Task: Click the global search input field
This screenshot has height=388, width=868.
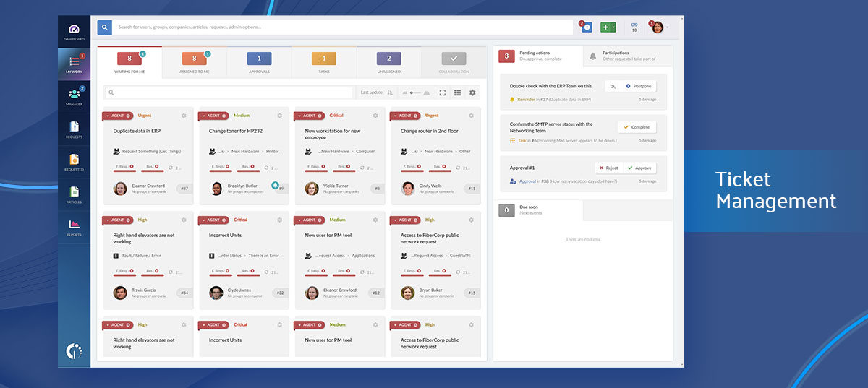Action: (344, 27)
